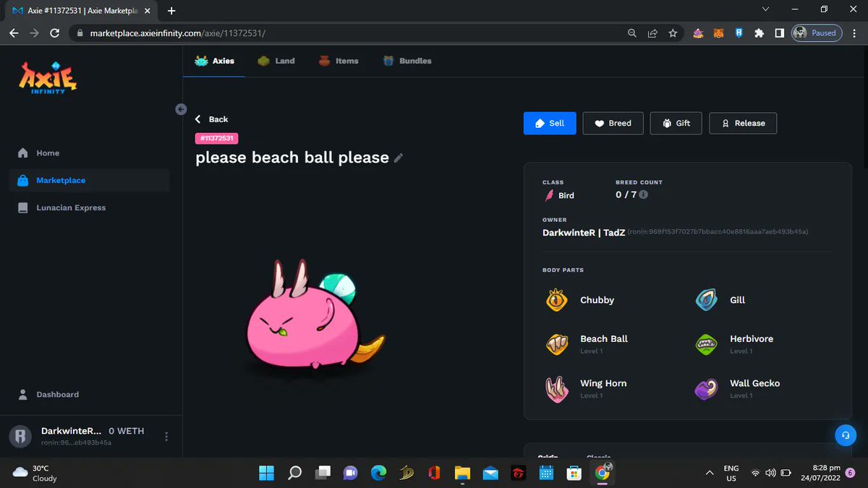Screen dimensions: 868x488
Task: Click the browser forward arrow
Action: (x=34, y=33)
